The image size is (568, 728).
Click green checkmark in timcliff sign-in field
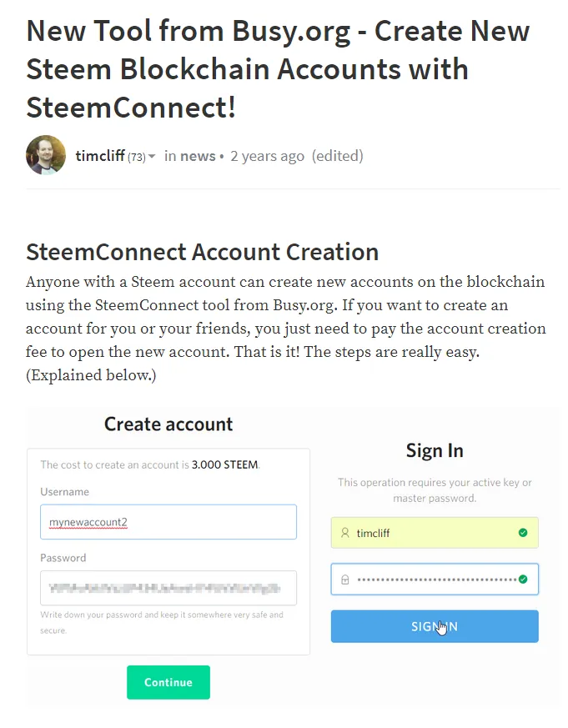523,533
